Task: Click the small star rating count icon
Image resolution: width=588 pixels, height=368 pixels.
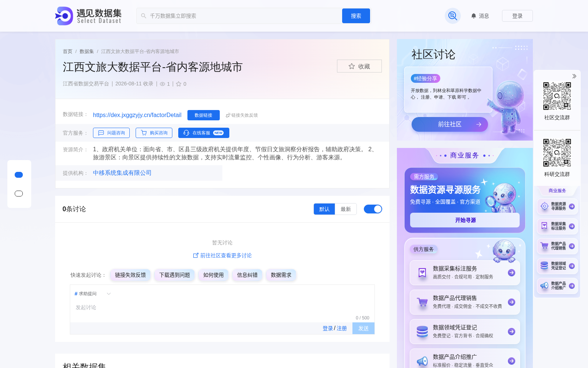Action: (179, 84)
